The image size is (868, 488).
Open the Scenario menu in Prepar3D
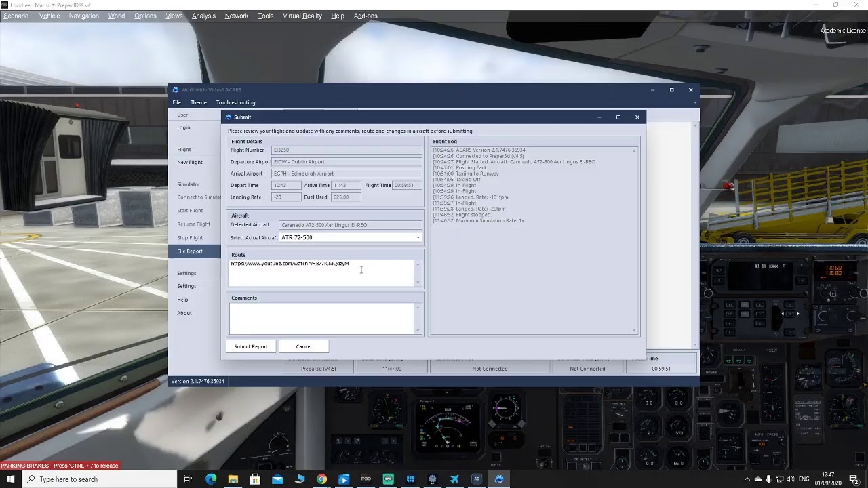point(16,16)
